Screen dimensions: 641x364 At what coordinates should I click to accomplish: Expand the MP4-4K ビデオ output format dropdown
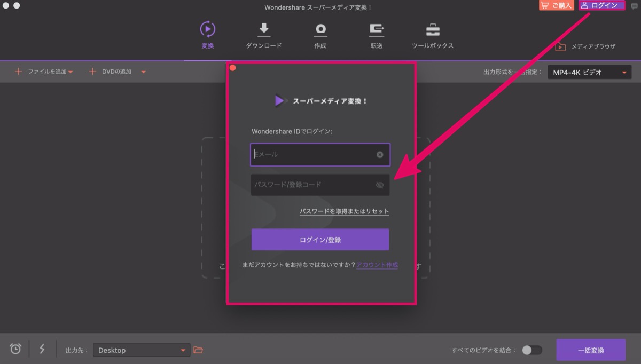pos(590,72)
